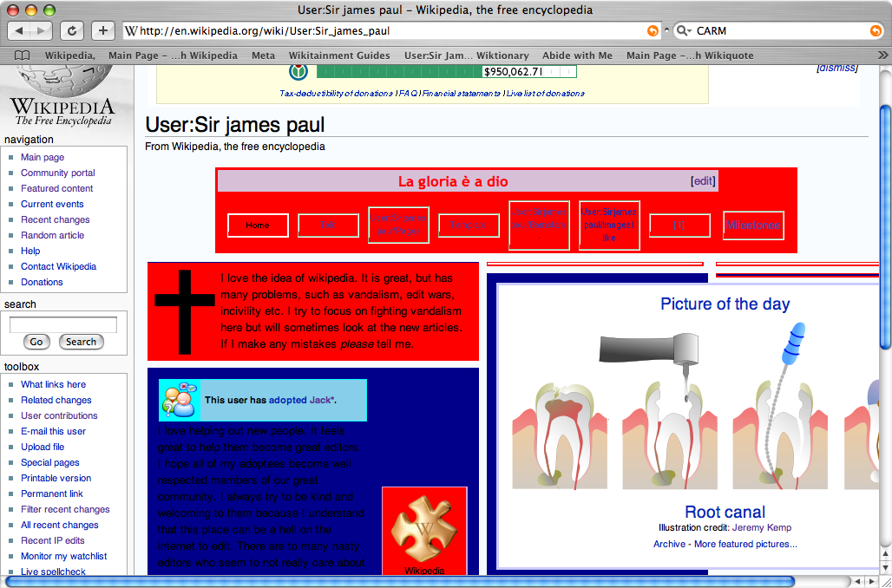Click the donation progress bar

447,72
